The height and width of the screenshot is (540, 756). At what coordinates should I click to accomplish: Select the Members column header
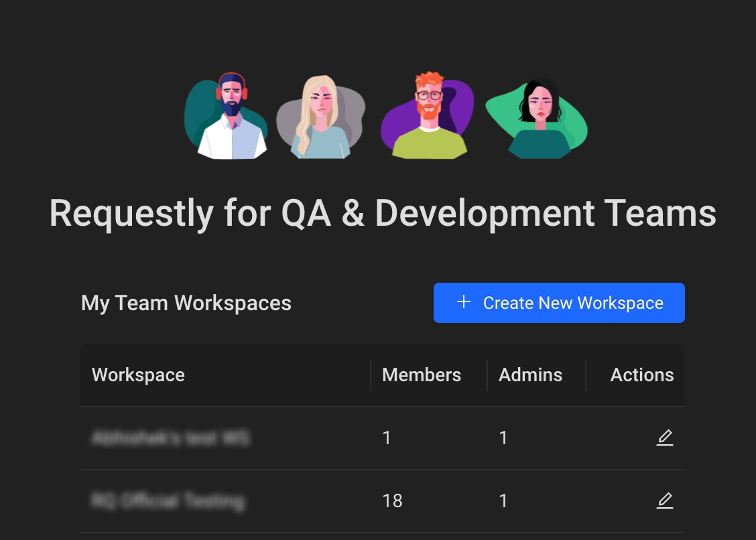(x=422, y=375)
